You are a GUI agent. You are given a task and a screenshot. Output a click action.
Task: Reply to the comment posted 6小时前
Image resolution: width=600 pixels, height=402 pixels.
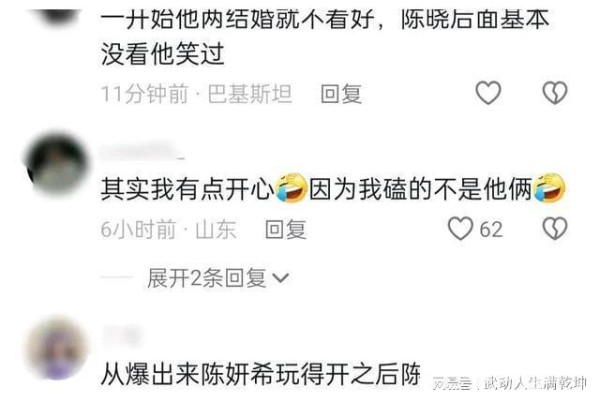click(x=286, y=229)
